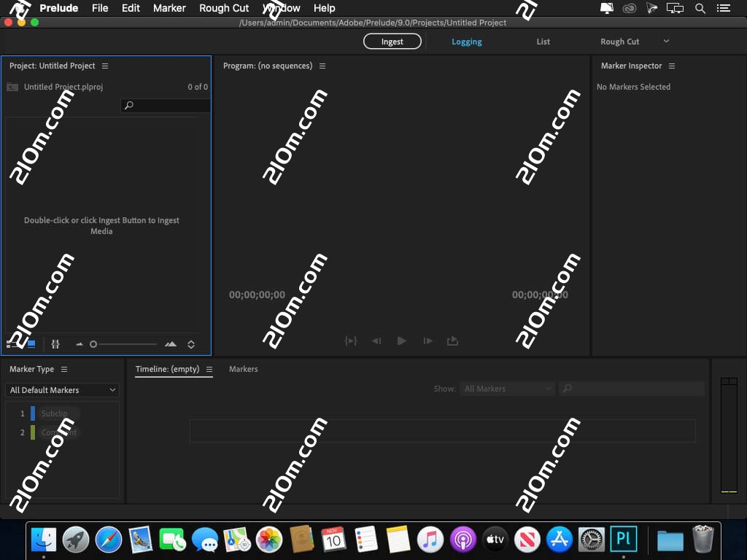Click the step forward one frame button

click(427, 341)
